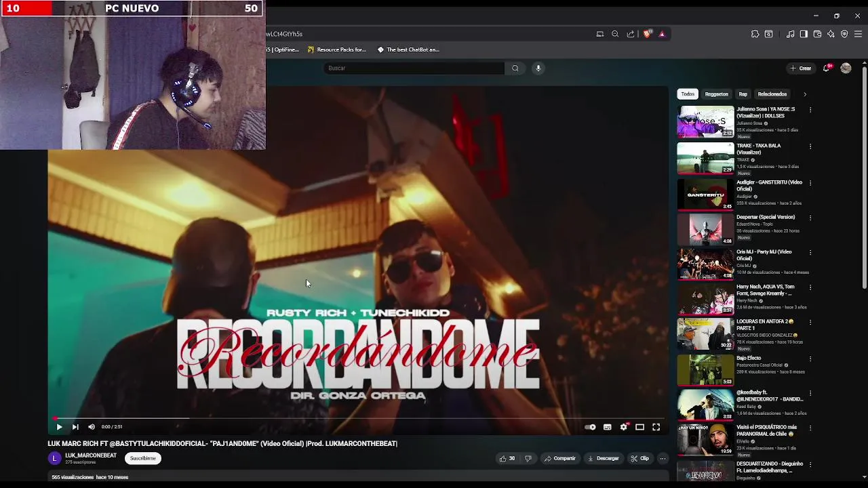The width and height of the screenshot is (868, 488).
Task: Create a Clip of the video
Action: (x=639, y=459)
